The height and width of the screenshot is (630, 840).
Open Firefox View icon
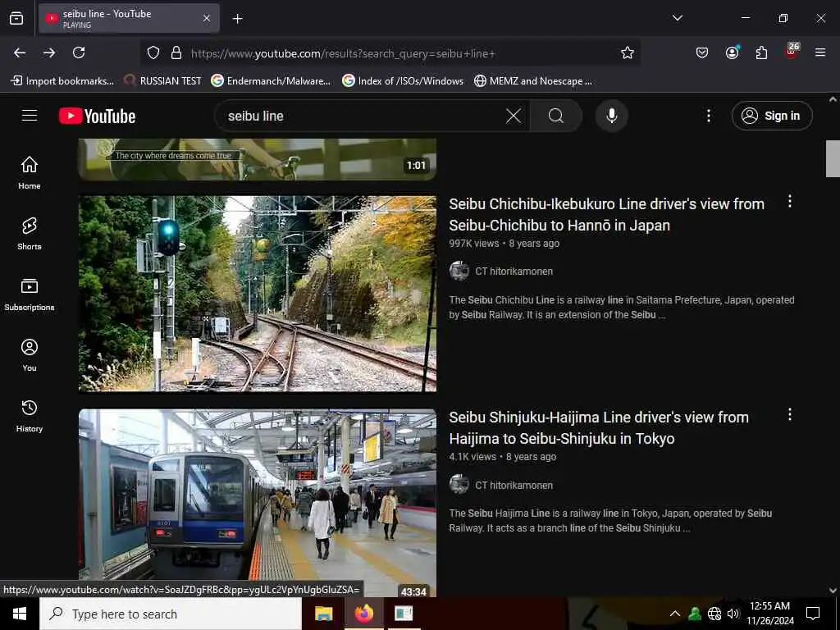(16, 18)
